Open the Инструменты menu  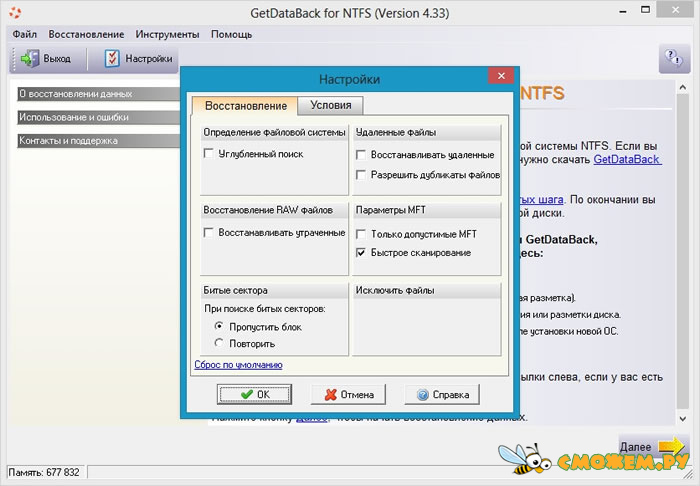(x=167, y=34)
